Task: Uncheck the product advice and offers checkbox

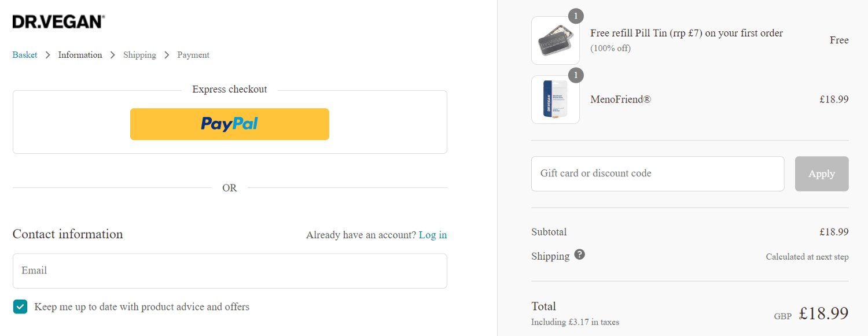Action: pos(20,307)
